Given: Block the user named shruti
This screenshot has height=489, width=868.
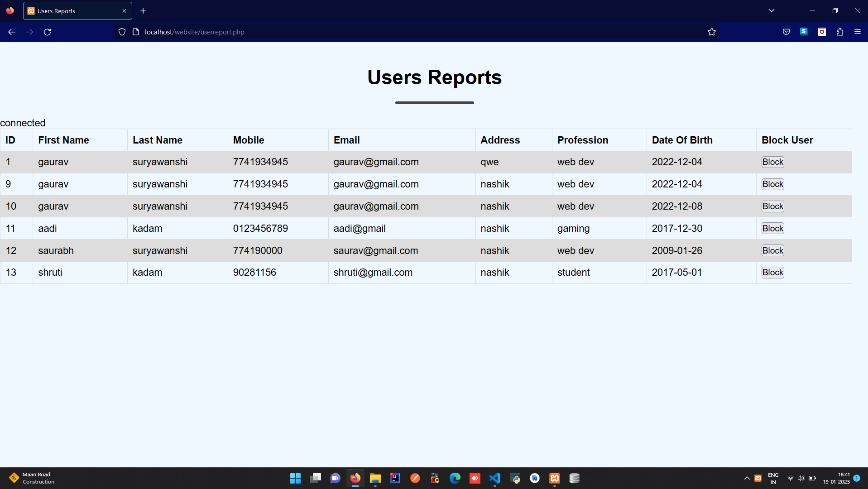Looking at the screenshot, I should (772, 272).
